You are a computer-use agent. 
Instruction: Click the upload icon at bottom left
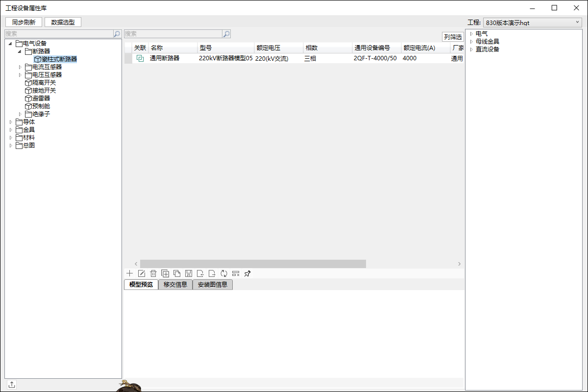(12, 385)
